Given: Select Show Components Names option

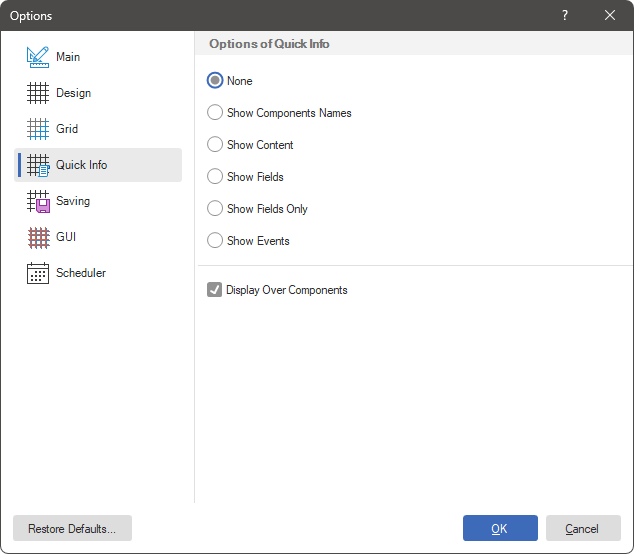Looking at the screenshot, I should point(215,113).
